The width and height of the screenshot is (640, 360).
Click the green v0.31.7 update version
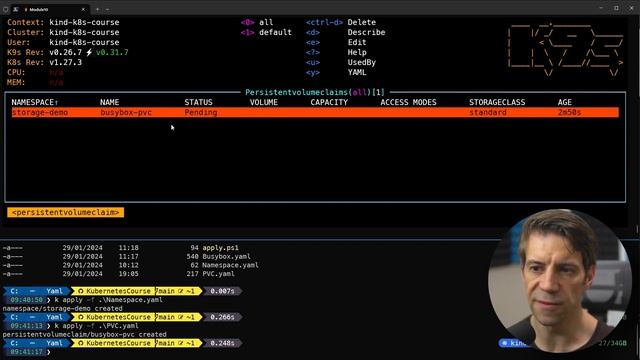(x=112, y=52)
